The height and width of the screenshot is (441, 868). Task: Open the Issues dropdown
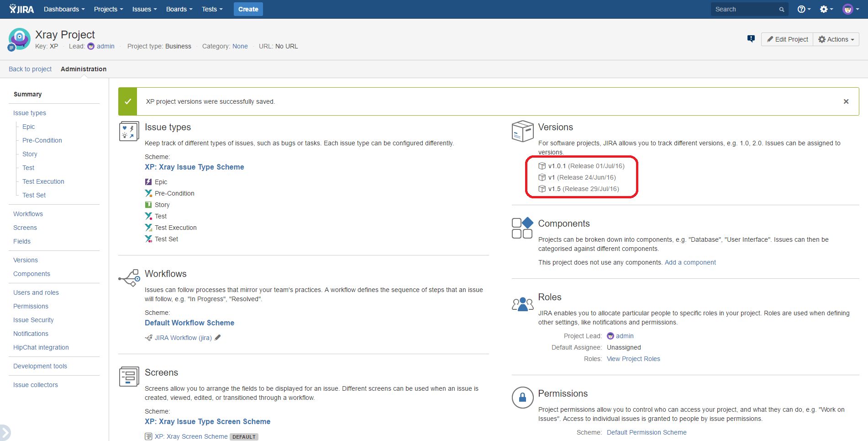tap(145, 9)
